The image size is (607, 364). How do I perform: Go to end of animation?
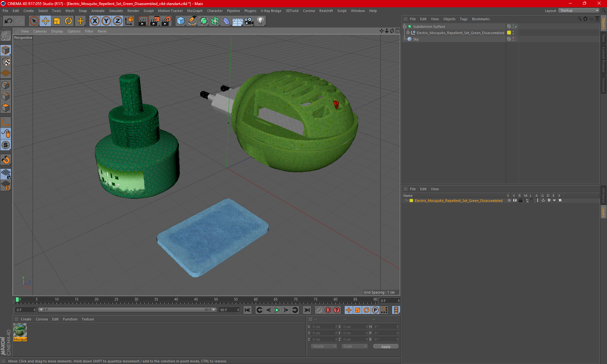click(x=307, y=310)
